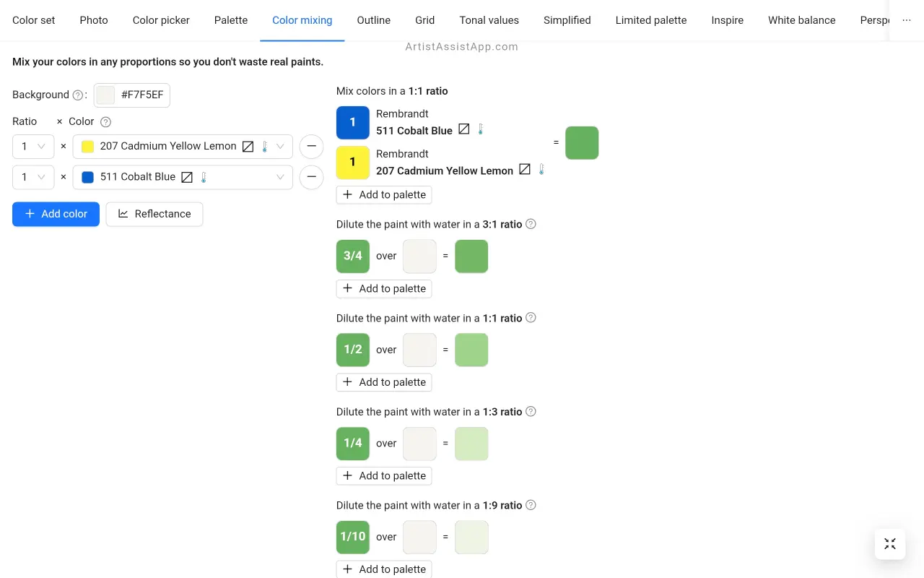Remove the Cobalt Blue row with minus icon

tap(311, 177)
